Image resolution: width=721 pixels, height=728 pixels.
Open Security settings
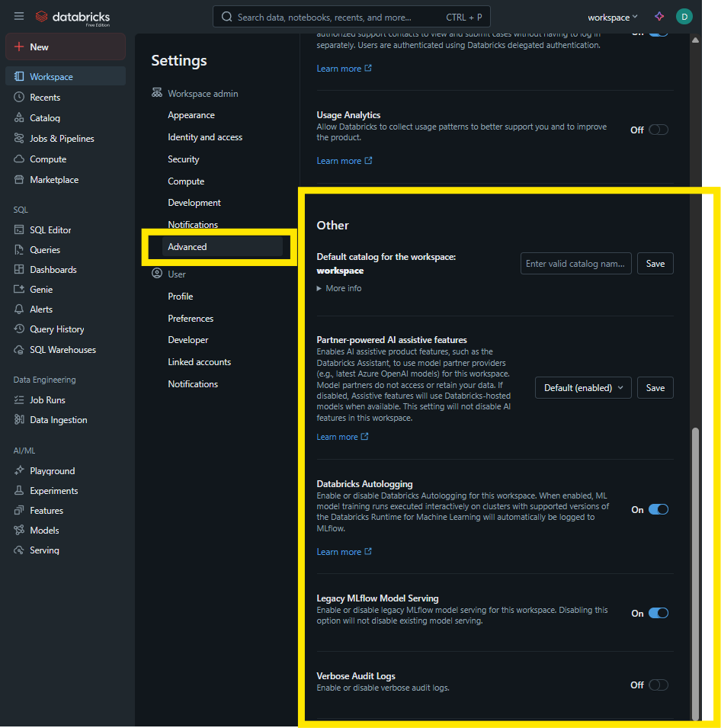click(184, 159)
